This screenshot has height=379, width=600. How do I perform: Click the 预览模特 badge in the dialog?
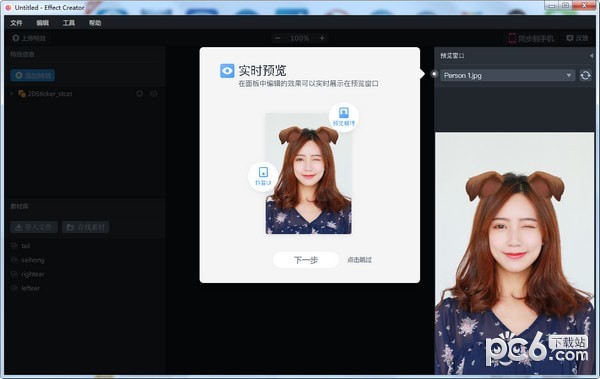click(344, 117)
